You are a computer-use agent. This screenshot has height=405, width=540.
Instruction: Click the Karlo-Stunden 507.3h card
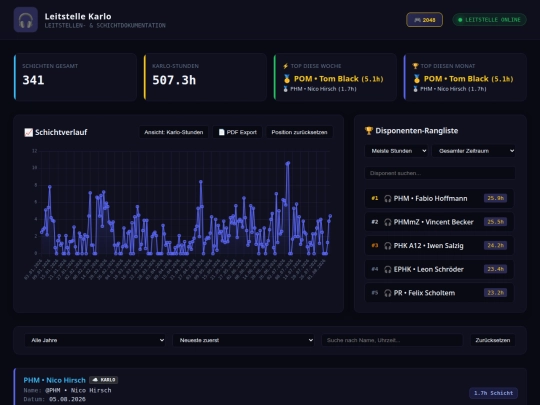coord(205,77)
